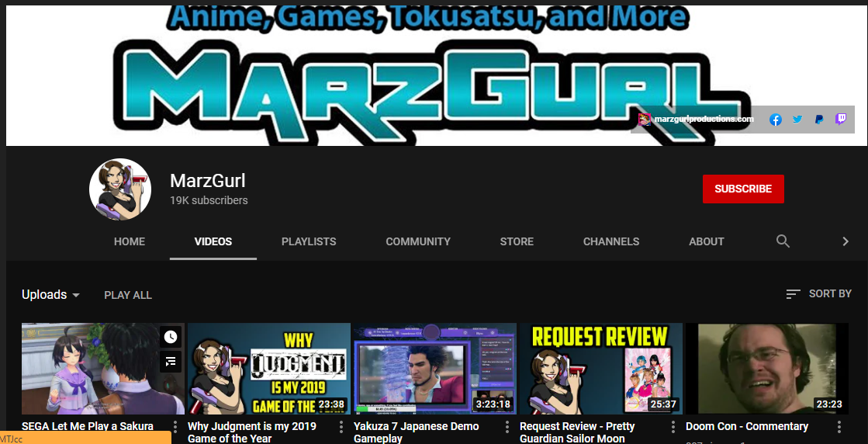Open the Playlists tab
868x444 pixels.
[309, 241]
